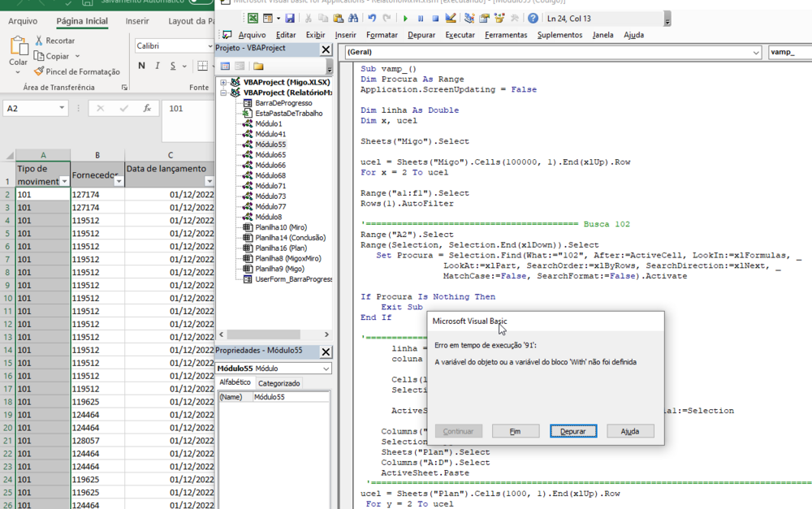The width and height of the screenshot is (812, 509).
Task: Open VBA help question mark icon
Action: tap(533, 18)
